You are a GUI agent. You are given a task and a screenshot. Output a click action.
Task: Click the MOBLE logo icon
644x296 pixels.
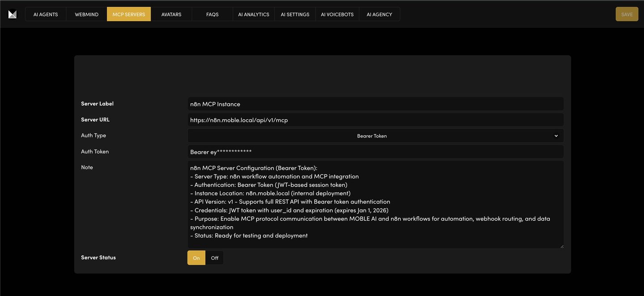click(x=13, y=14)
